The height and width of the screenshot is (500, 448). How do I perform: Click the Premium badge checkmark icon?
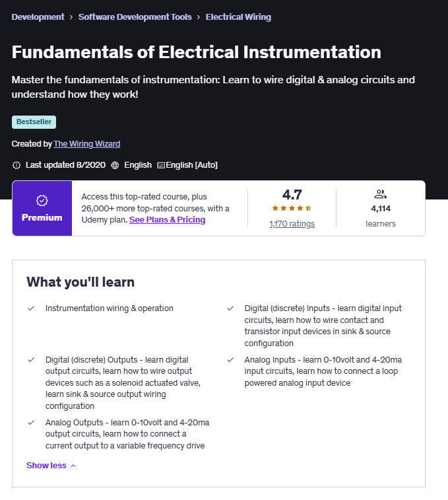(x=42, y=200)
